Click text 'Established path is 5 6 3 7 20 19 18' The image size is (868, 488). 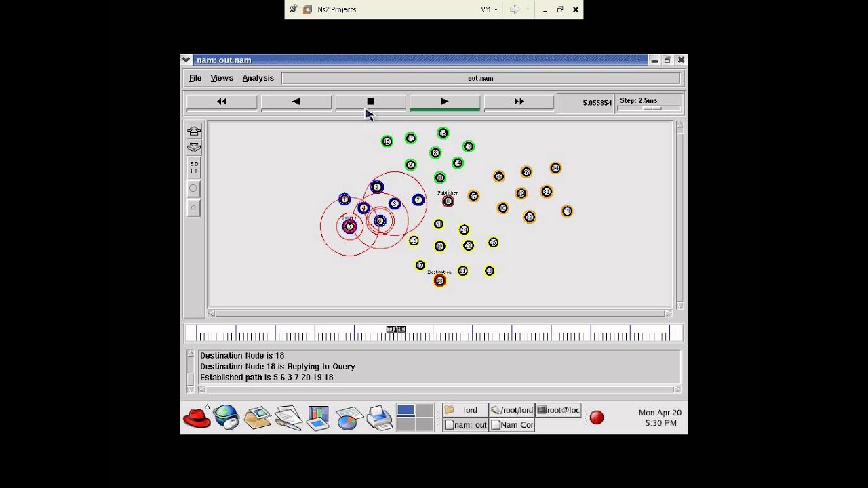(x=267, y=378)
